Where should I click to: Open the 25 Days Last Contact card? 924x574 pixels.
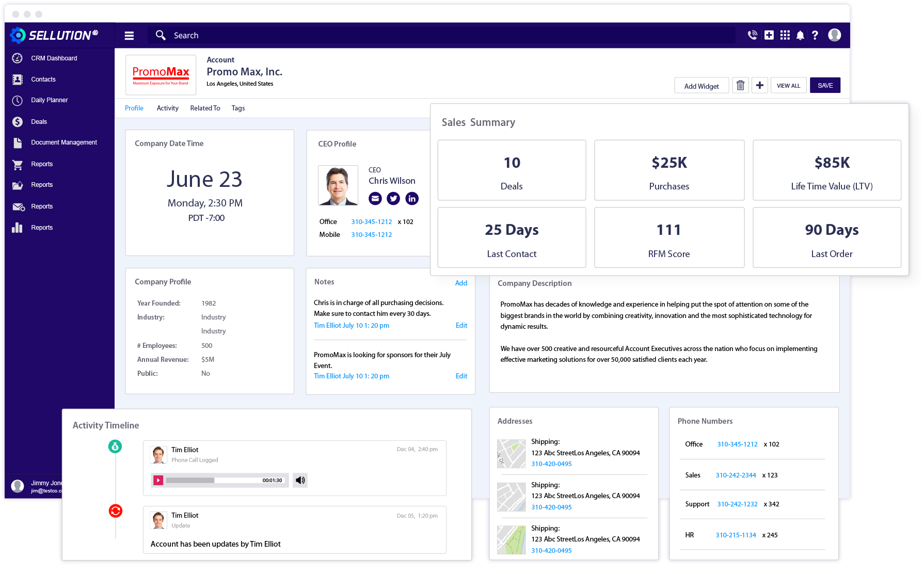coord(512,237)
